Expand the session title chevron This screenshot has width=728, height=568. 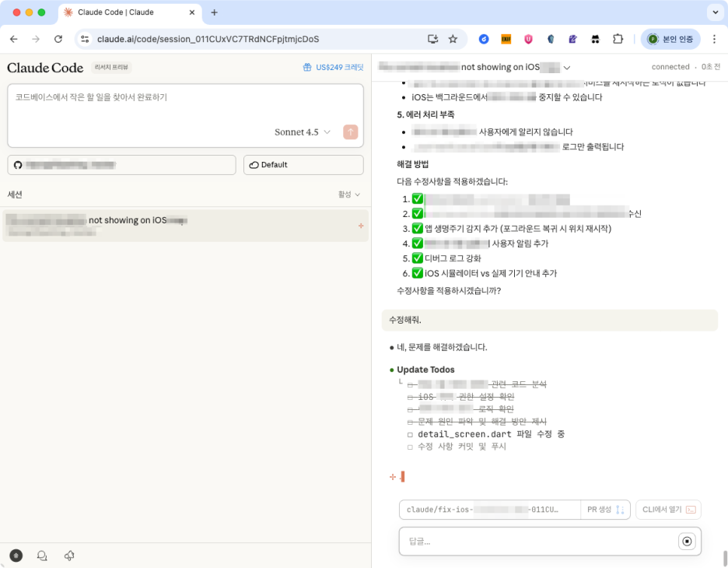click(x=567, y=68)
